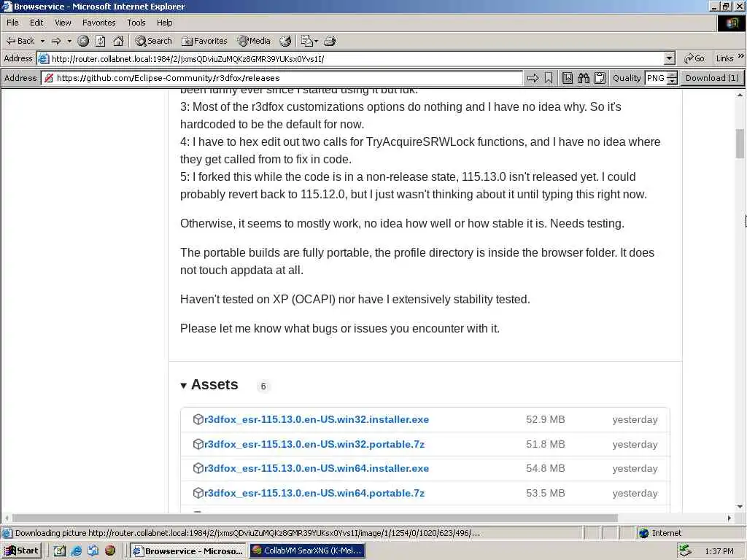Image resolution: width=747 pixels, height=560 pixels.
Task: Stop page loading in IE toolbar
Action: point(83,41)
